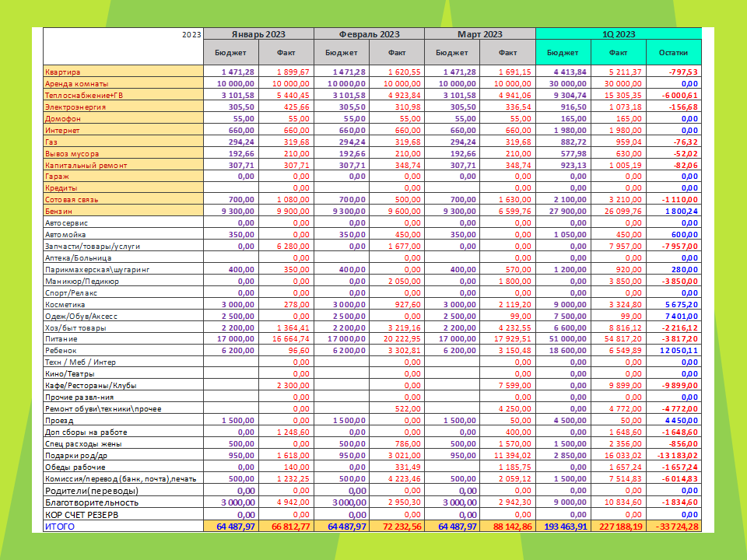Click the Март 2023 column header
The height and width of the screenshot is (560, 747).
[x=480, y=34]
